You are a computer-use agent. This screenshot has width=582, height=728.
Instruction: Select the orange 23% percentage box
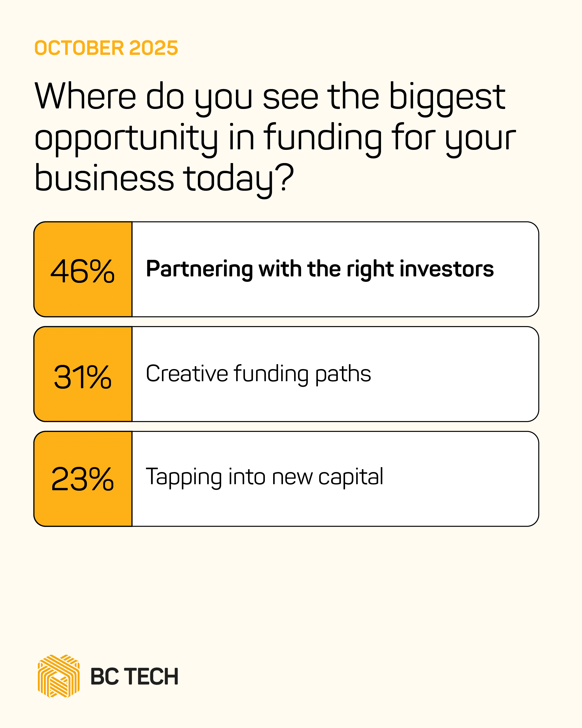[83, 479]
